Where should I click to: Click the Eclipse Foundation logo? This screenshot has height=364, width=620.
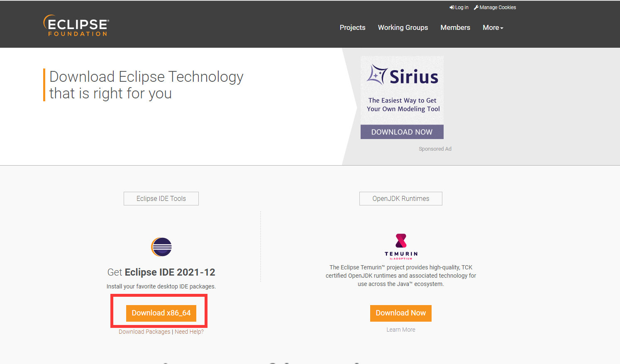pyautogui.click(x=76, y=26)
